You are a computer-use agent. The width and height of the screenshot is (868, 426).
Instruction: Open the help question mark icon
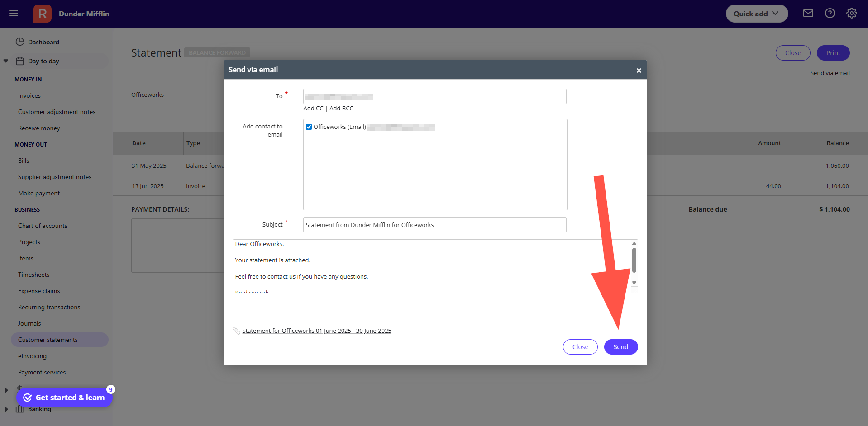click(x=830, y=14)
